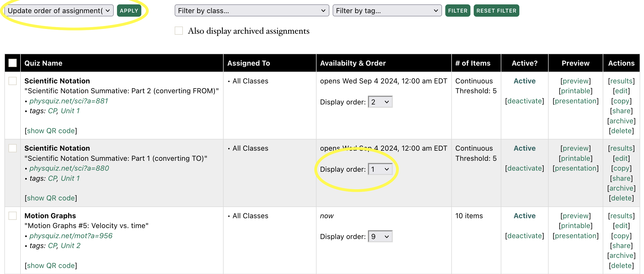Click the Unit 1 tag on the sci?a=880 quiz
The image size is (644, 274).
70,178
